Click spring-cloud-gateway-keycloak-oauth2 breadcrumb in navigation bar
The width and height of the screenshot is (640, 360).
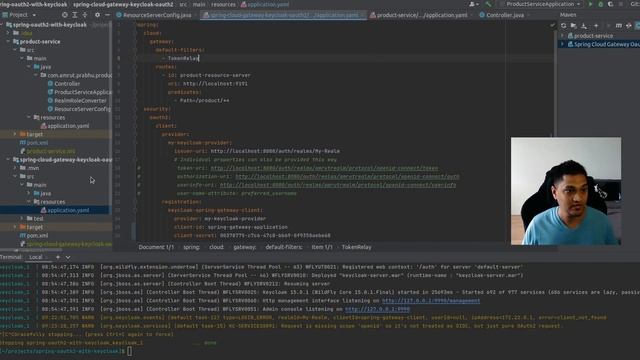pyautogui.click(x=123, y=4)
